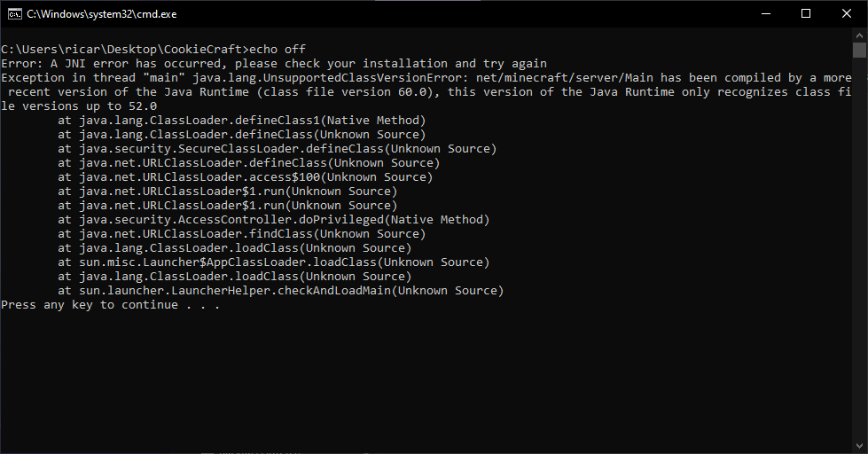Click the LauncherHelper.checkAndLoadMain line

tap(280, 291)
